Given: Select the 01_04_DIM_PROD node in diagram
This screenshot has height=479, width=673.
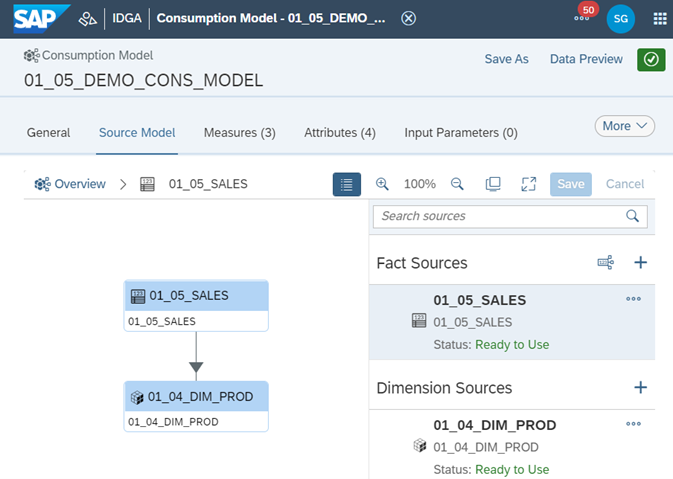Looking at the screenshot, I should point(197,397).
